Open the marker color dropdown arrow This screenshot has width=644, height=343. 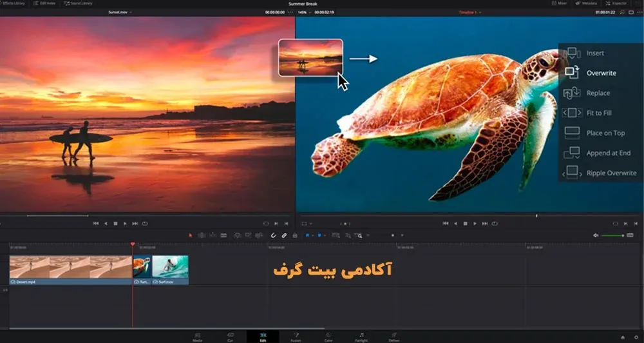[325, 235]
